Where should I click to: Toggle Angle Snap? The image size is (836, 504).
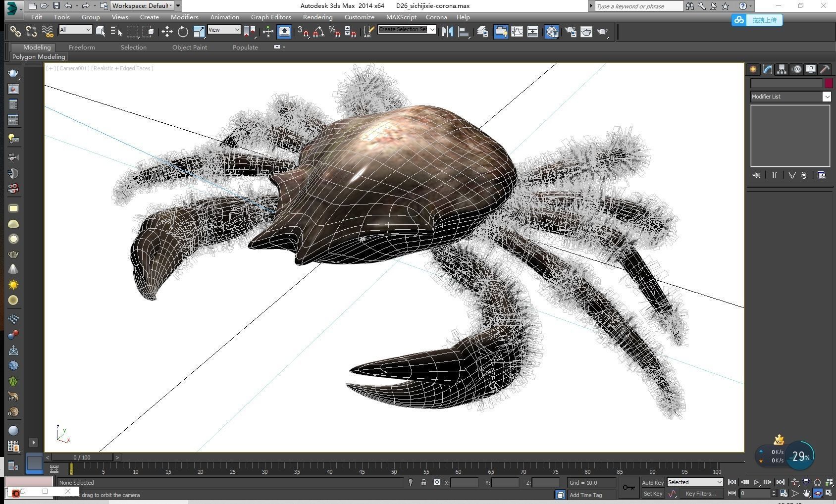coord(318,32)
